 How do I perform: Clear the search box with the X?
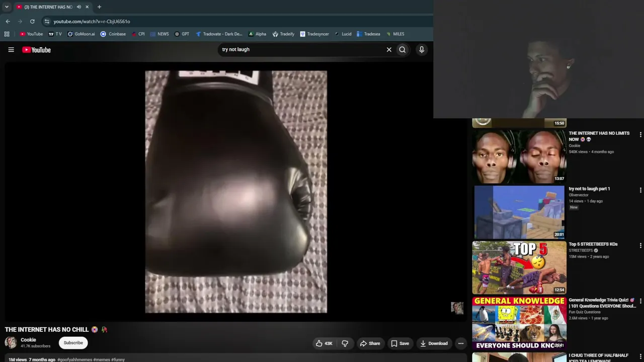tap(389, 50)
